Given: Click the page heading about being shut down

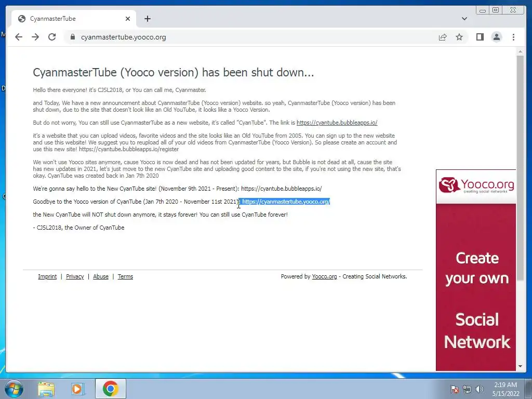Looking at the screenshot, I should [174, 72].
